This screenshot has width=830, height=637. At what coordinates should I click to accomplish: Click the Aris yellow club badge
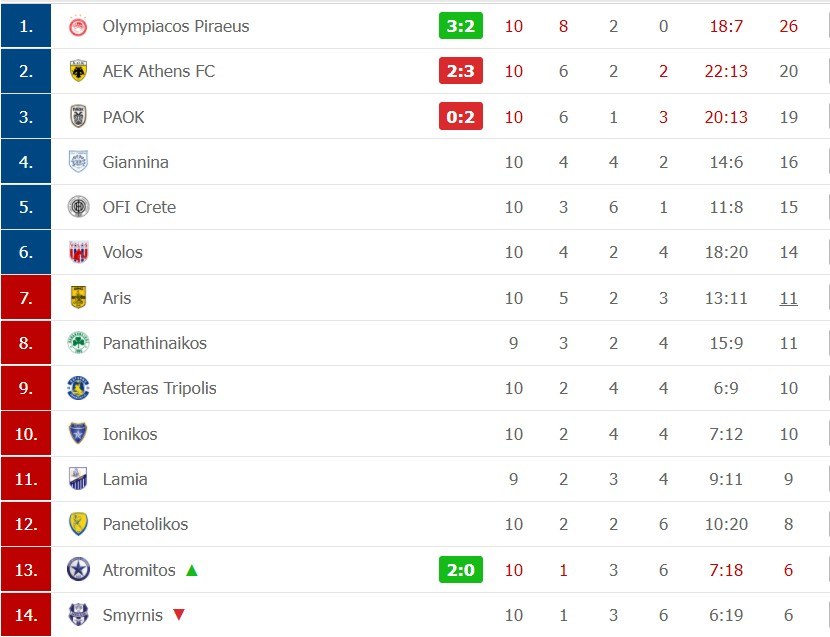pyautogui.click(x=78, y=298)
